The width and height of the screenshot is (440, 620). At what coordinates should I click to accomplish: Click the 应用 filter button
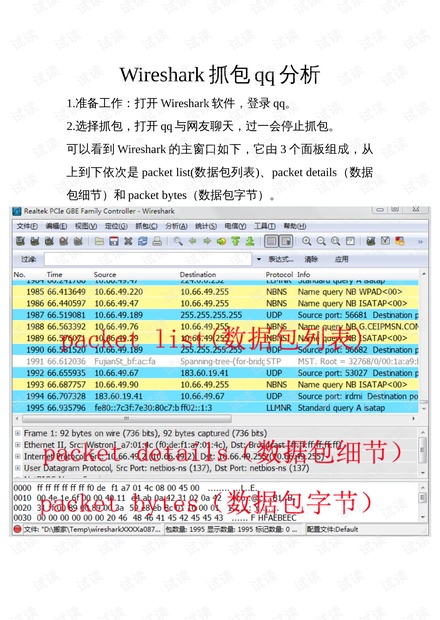(341, 259)
